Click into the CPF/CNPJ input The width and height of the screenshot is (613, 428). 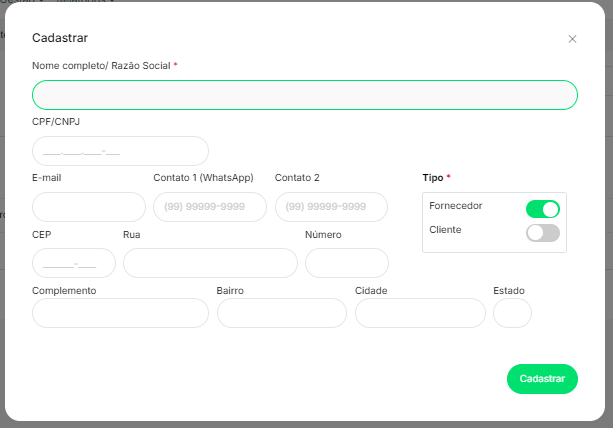[x=120, y=151]
